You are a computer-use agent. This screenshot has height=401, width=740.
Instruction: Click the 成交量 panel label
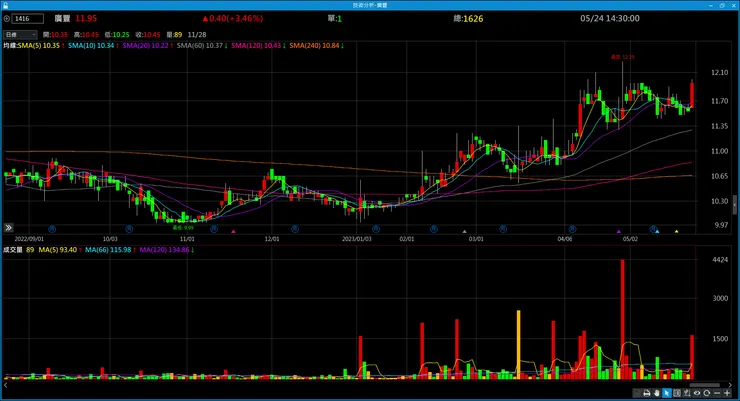point(13,250)
